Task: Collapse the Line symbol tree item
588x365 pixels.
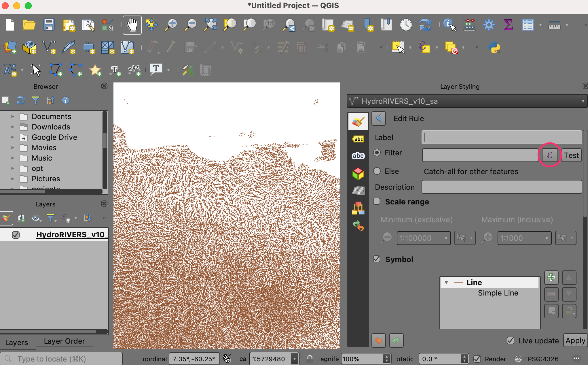Action: pyautogui.click(x=446, y=283)
